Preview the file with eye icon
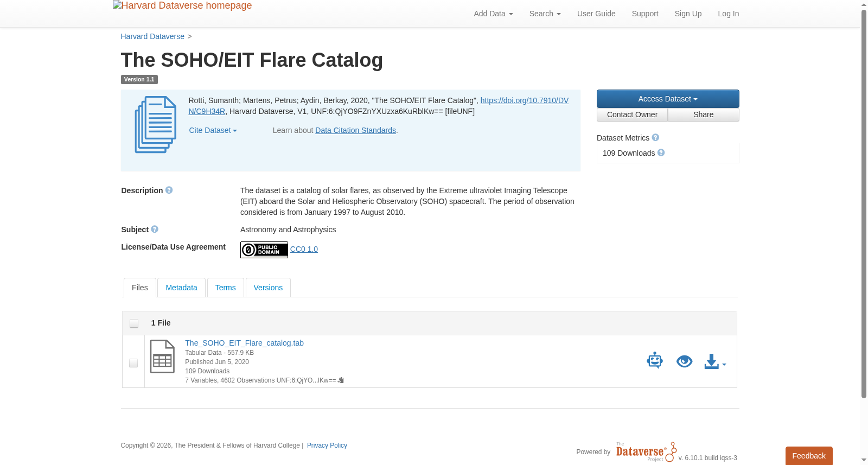868x465 pixels. (685, 361)
